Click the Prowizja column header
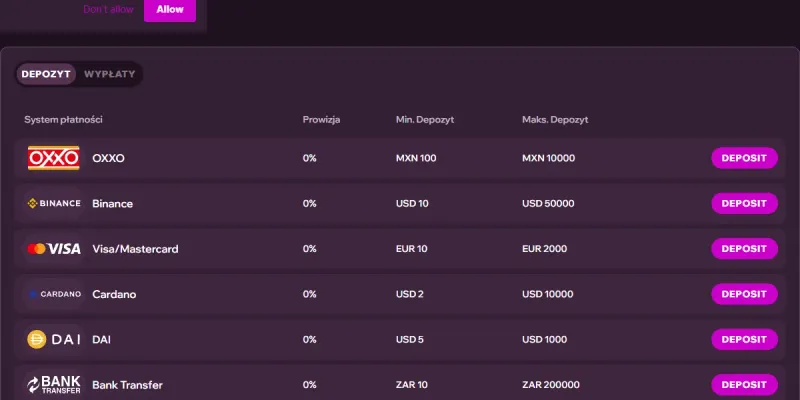Screen dimensions: 800x400 [x=321, y=120]
